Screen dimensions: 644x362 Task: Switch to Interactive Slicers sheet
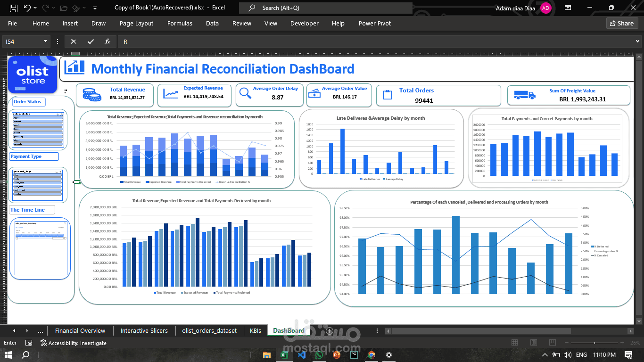point(144,331)
